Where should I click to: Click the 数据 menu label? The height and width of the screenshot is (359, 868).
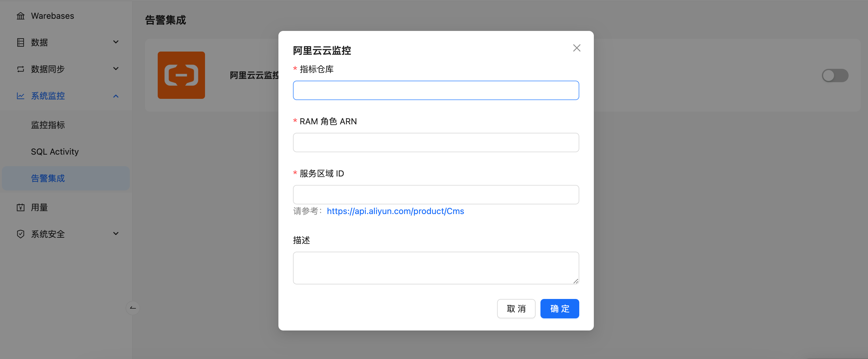pyautogui.click(x=39, y=42)
